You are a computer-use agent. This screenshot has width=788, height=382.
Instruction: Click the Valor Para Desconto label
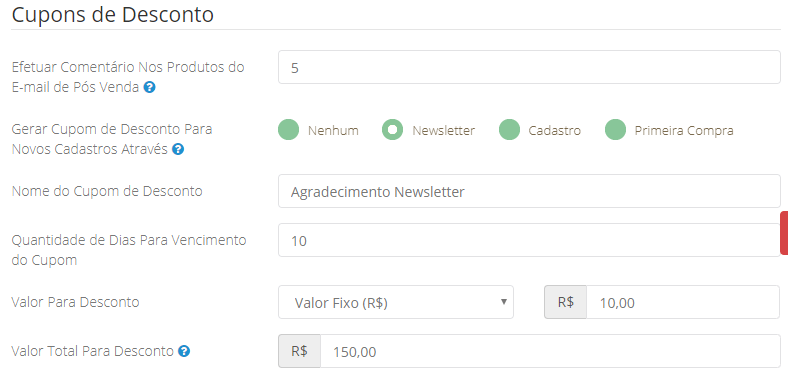click(x=75, y=302)
